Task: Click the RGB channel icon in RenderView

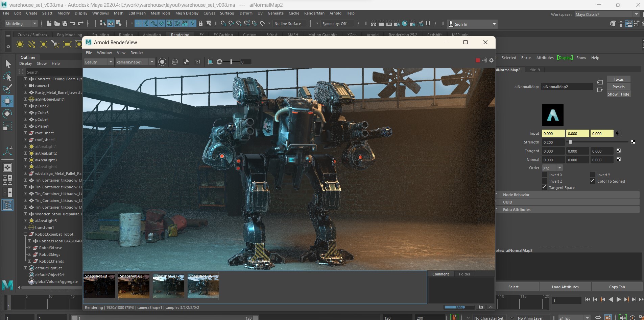Action: 175,62
